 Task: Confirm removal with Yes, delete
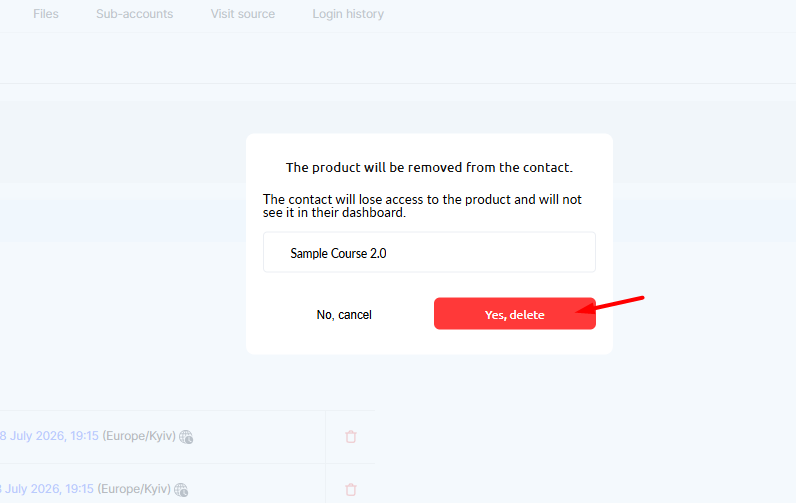515,314
